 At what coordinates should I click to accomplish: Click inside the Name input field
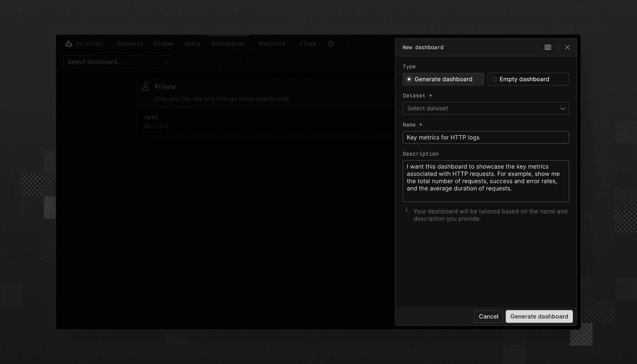pyautogui.click(x=485, y=137)
